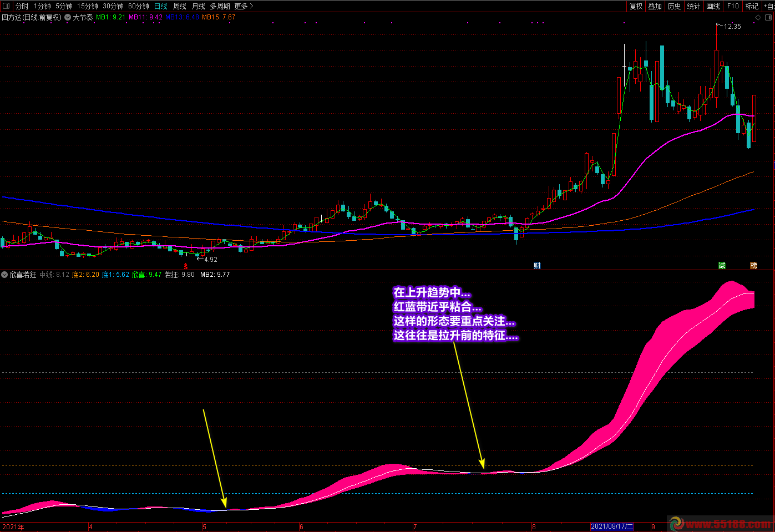The width and height of the screenshot is (775, 532).
Task: Add stock via +自选 button
Action: coord(769,6)
